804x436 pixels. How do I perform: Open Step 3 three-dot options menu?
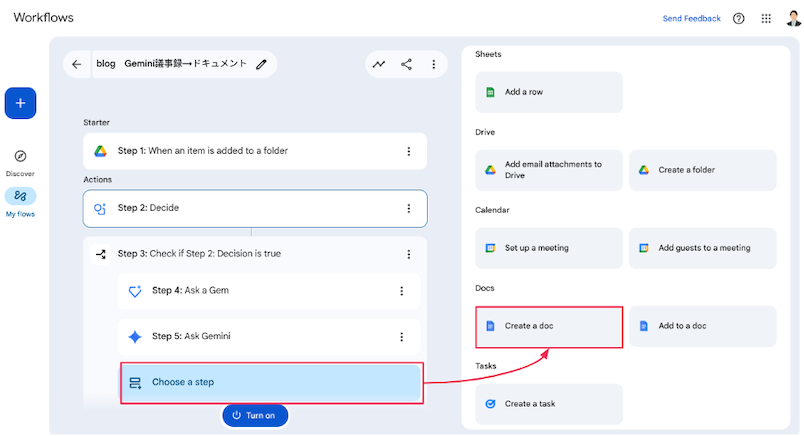click(409, 254)
